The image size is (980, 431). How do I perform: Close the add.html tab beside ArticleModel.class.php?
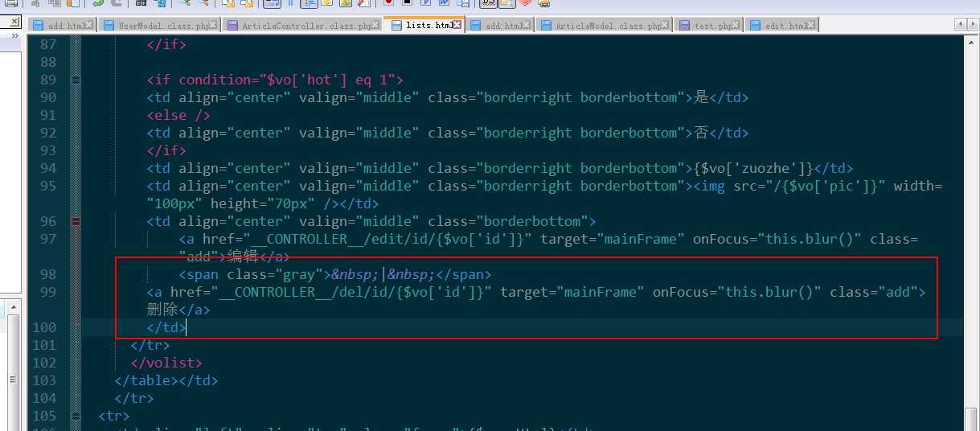pos(527,26)
